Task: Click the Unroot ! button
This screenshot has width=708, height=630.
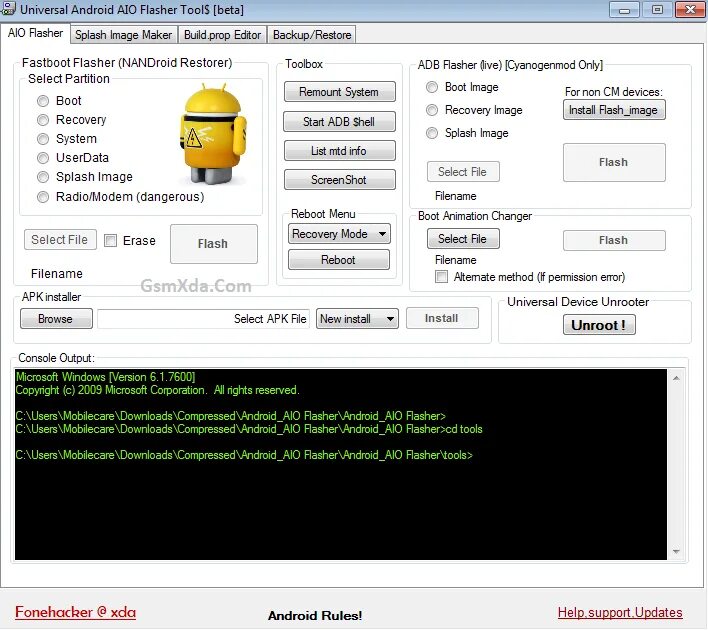Action: [x=599, y=325]
